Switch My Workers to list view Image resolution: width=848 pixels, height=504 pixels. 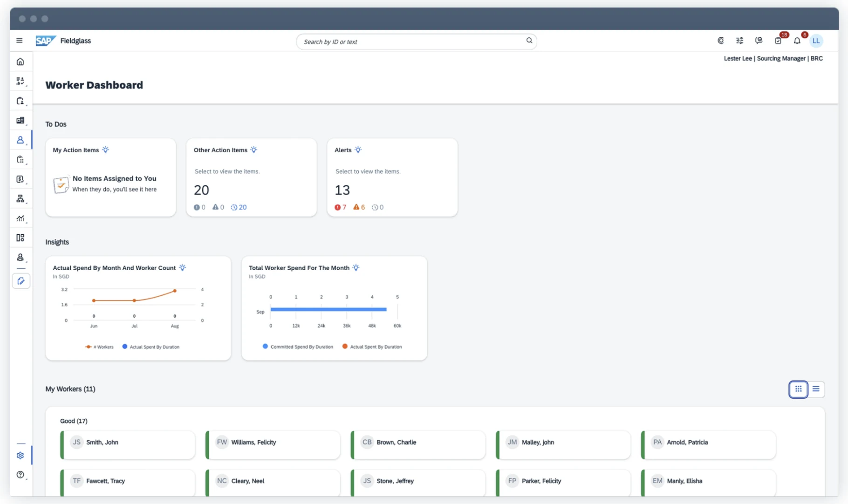[x=816, y=389]
